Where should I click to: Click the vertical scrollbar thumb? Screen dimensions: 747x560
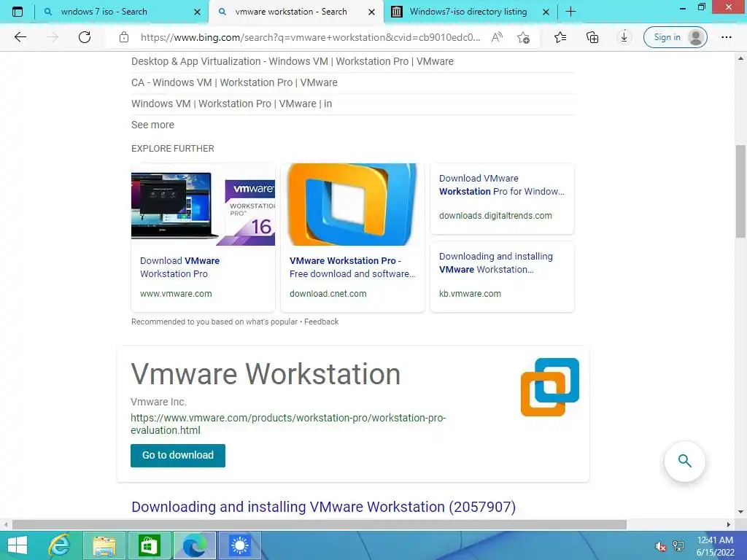point(740,192)
